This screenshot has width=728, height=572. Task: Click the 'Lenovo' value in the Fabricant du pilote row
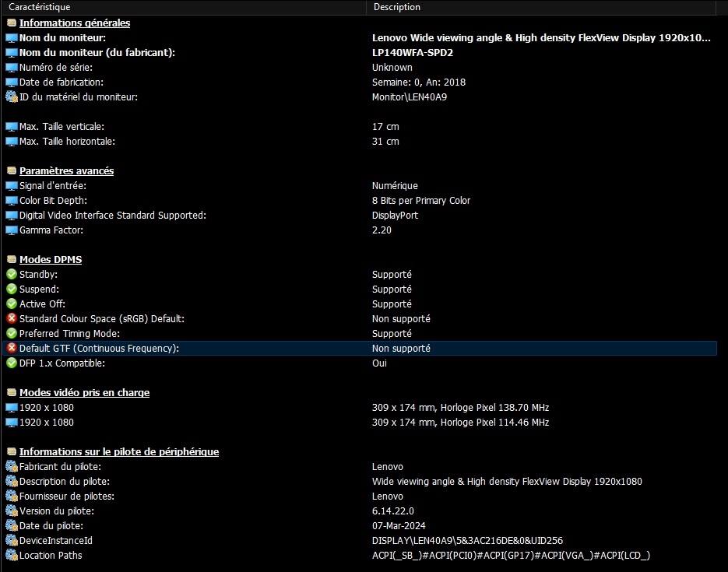388,466
